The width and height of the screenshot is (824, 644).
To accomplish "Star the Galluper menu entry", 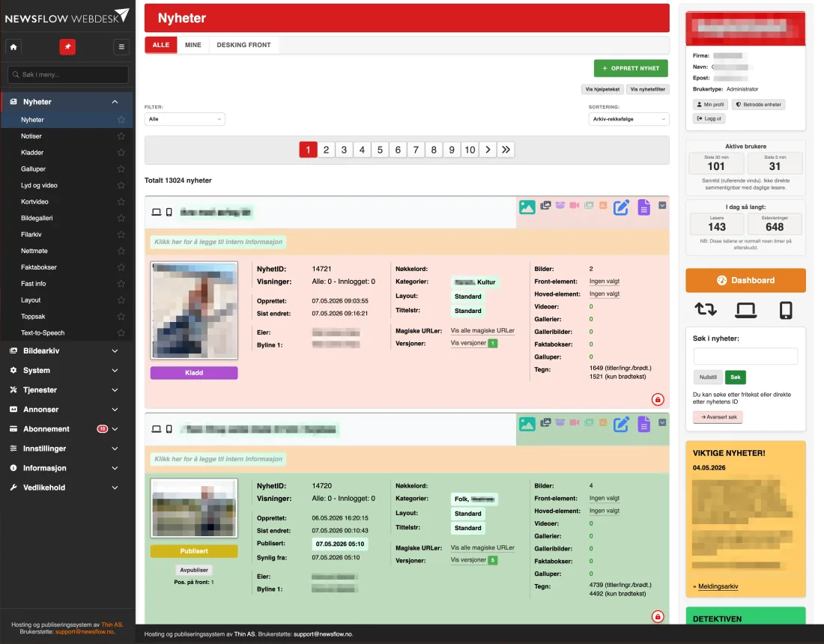I will [x=121, y=168].
